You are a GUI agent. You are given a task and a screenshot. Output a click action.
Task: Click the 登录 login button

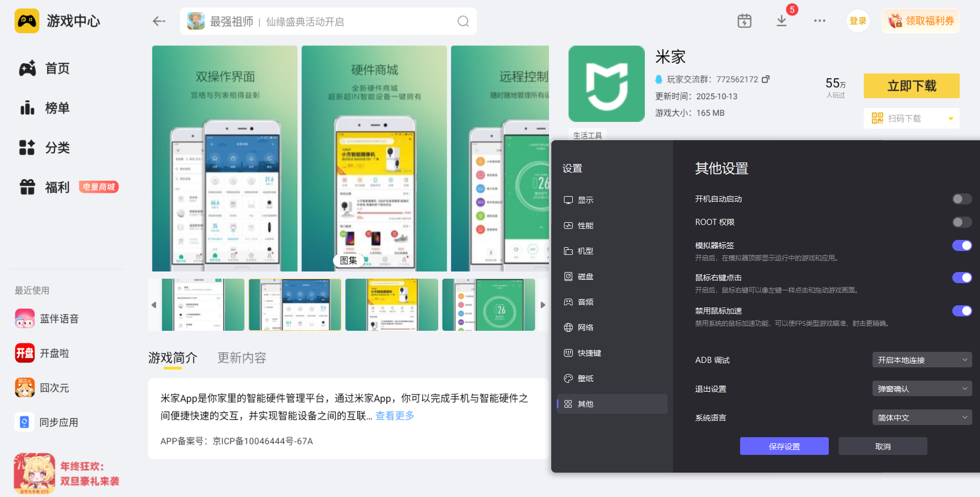[858, 21]
